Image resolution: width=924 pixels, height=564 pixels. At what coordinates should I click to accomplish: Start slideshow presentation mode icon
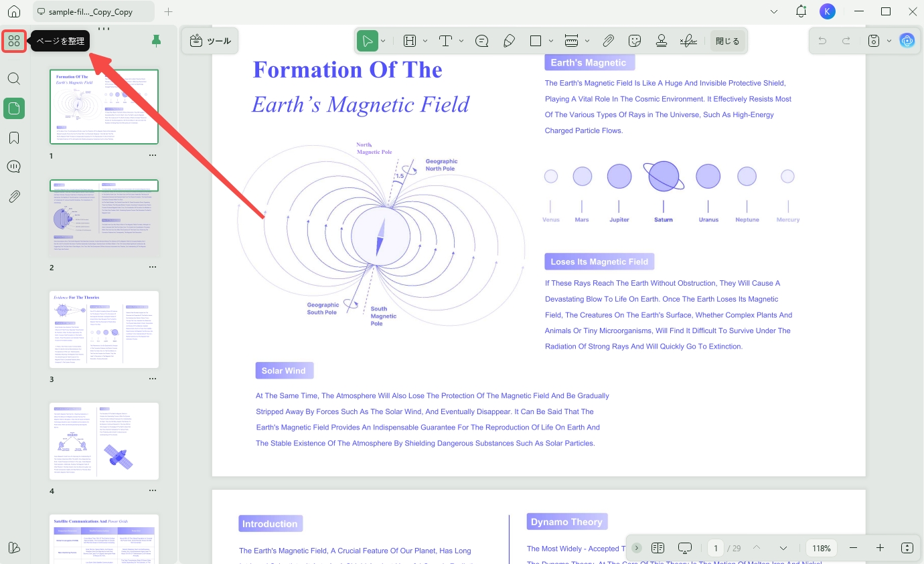click(x=684, y=548)
